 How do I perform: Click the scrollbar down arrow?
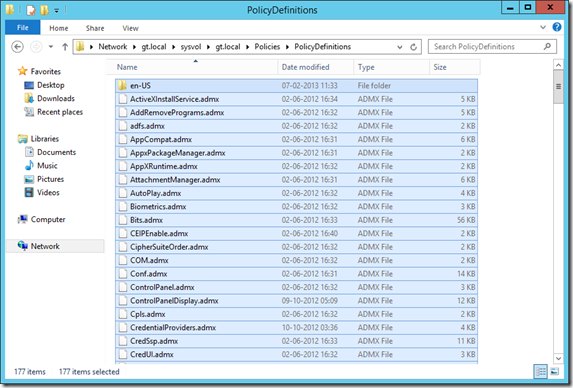point(558,358)
